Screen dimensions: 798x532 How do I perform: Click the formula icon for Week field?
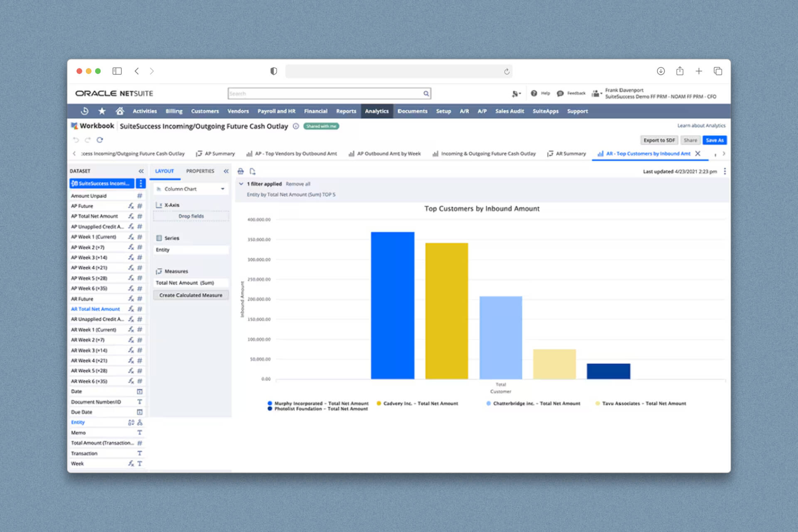[x=131, y=463]
